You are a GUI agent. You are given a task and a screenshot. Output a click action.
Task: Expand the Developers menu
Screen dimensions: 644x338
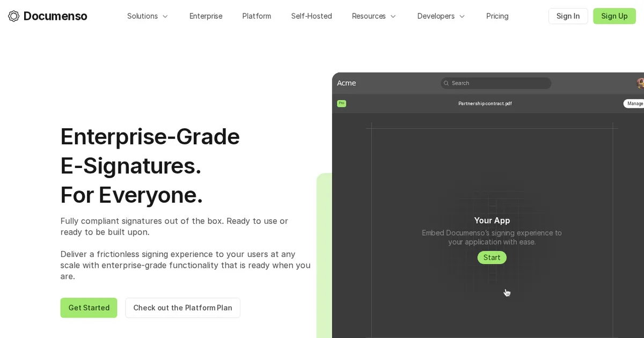pyautogui.click(x=441, y=16)
